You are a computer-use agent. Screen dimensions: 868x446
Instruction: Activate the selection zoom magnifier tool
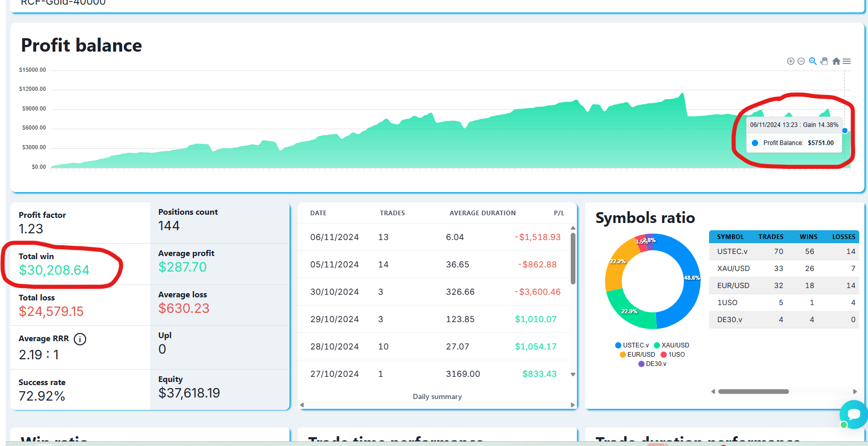point(813,61)
